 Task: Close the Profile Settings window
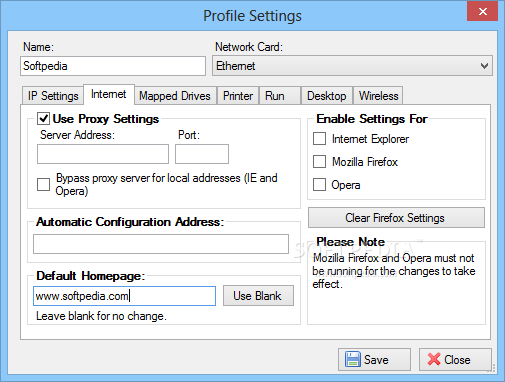click(x=482, y=12)
